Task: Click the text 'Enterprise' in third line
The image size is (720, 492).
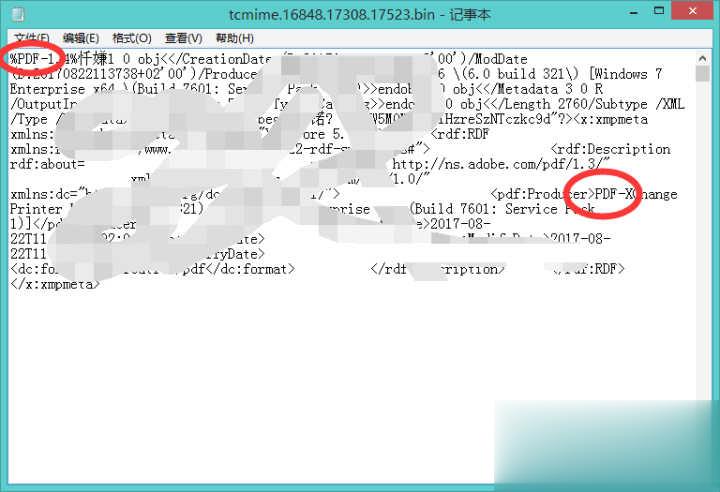Action: click(47, 89)
